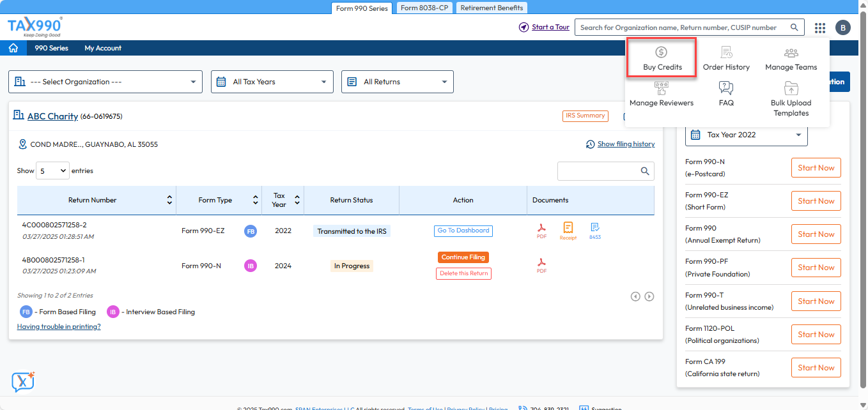This screenshot has width=868, height=410.
Task: Start Now for Form 990-N e-Postcard
Action: pyautogui.click(x=816, y=168)
